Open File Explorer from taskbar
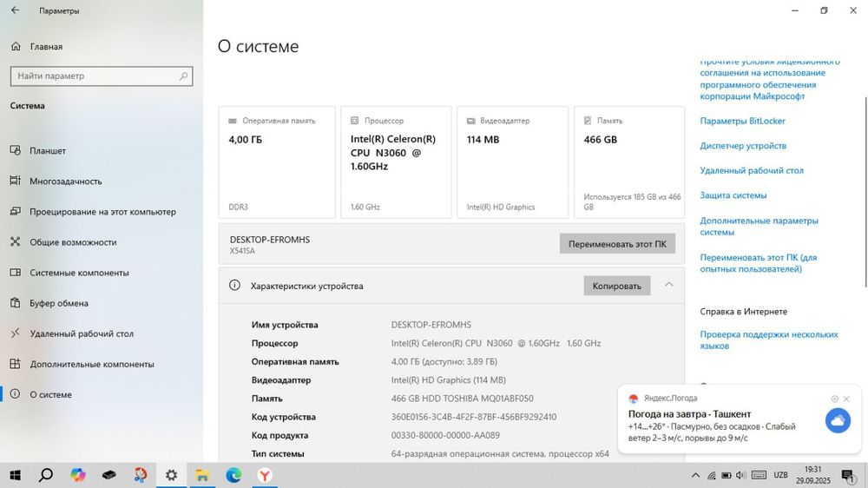The height and width of the screenshot is (488, 868). point(202,475)
